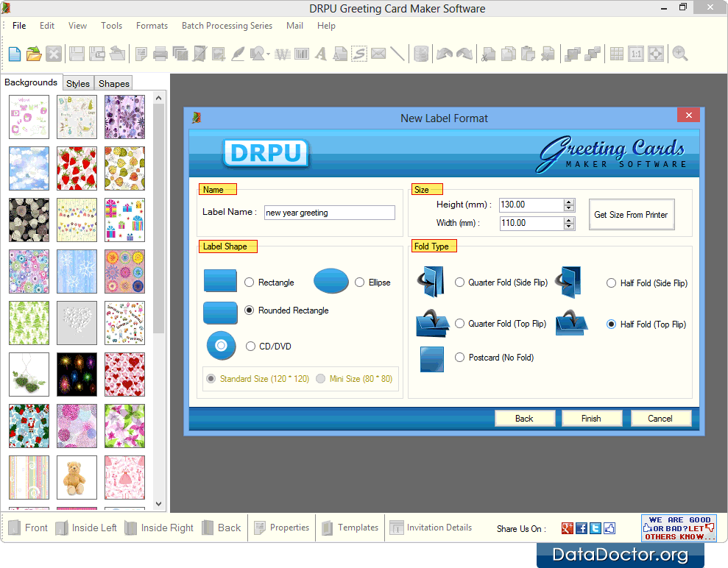Viewport: 728px width, 568px height.
Task: Click the Cut scissors icon
Action: (488, 54)
